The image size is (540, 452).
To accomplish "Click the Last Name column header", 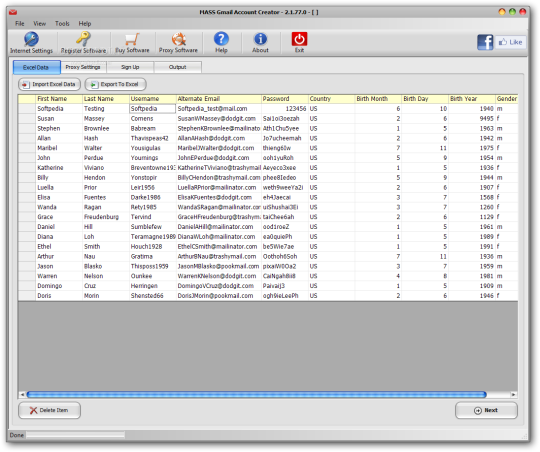I will [x=106, y=99].
